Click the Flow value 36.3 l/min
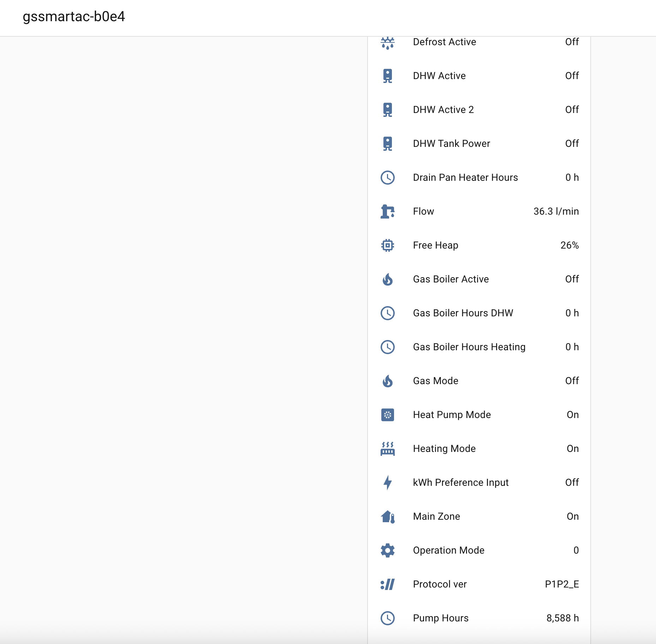Image resolution: width=656 pixels, height=644 pixels. [556, 211]
